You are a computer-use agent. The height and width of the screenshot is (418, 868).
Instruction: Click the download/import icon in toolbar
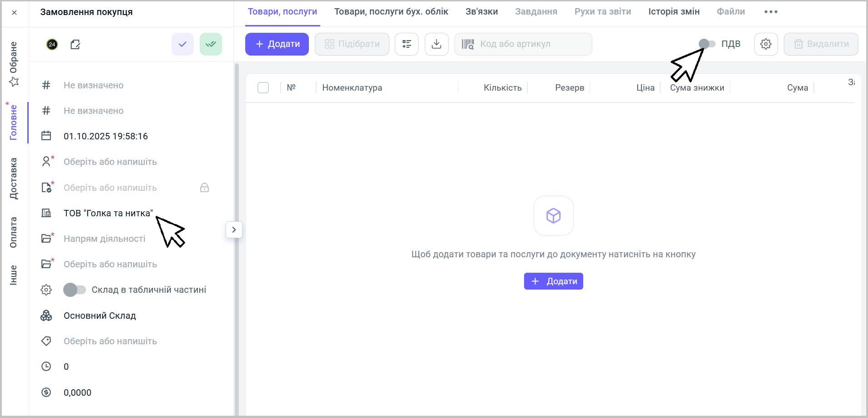pyautogui.click(x=436, y=44)
